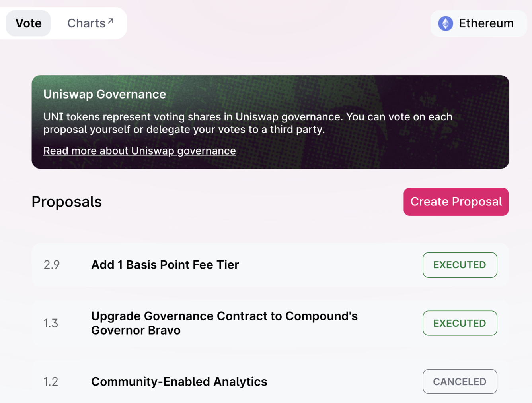
Task: Click the UNI tokens description text in the banner
Action: tap(248, 123)
